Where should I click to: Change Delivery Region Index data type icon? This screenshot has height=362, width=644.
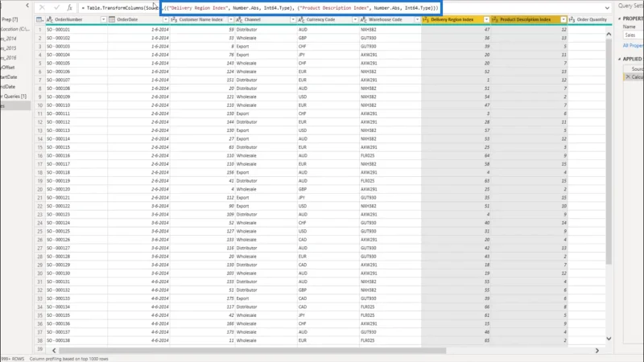426,19
